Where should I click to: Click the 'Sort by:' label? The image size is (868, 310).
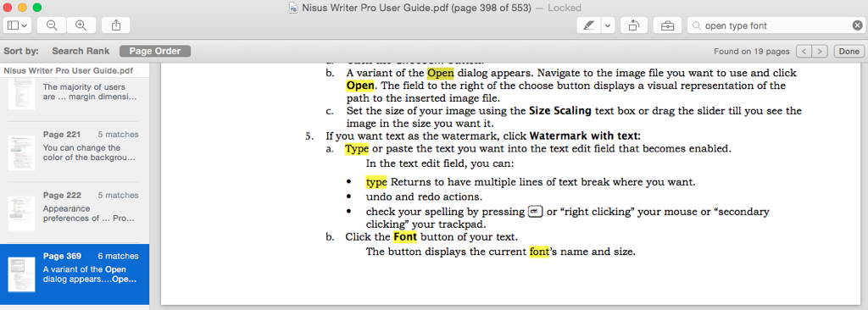pyautogui.click(x=21, y=51)
